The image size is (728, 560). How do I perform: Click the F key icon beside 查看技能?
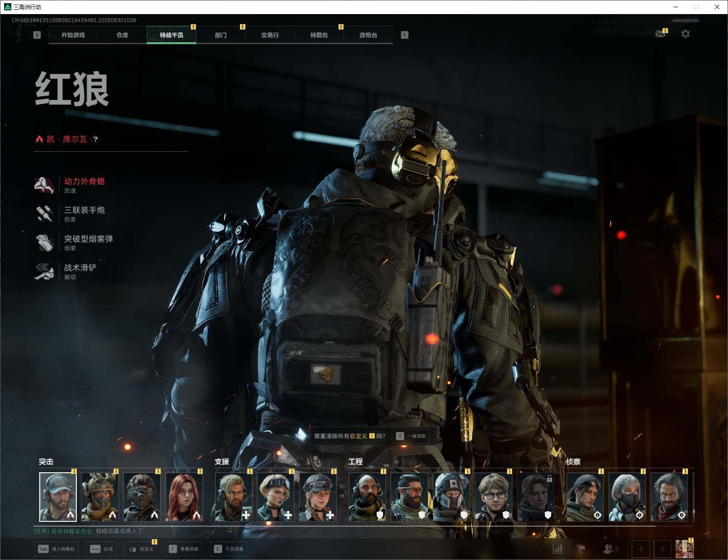[173, 549]
